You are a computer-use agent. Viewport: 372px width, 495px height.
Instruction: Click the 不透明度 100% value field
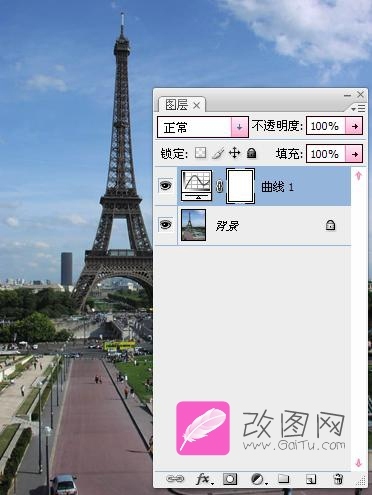tap(326, 126)
